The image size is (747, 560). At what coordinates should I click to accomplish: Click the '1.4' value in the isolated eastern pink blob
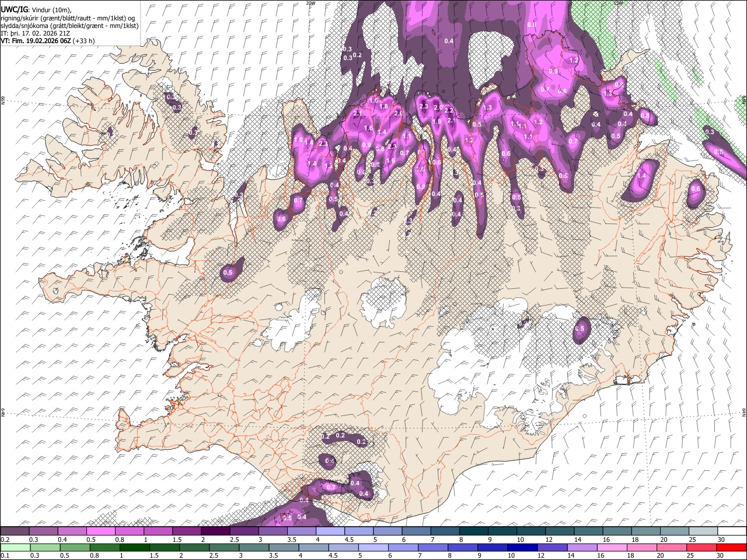[642, 176]
